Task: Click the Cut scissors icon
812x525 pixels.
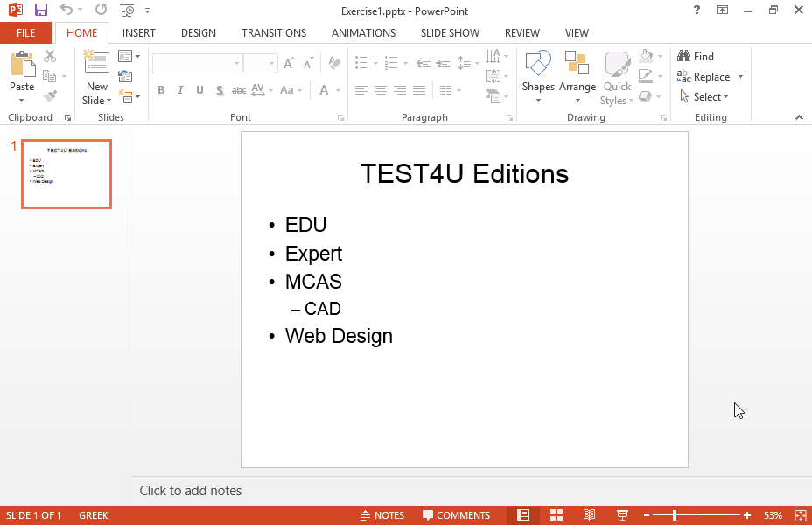Action: [x=50, y=56]
